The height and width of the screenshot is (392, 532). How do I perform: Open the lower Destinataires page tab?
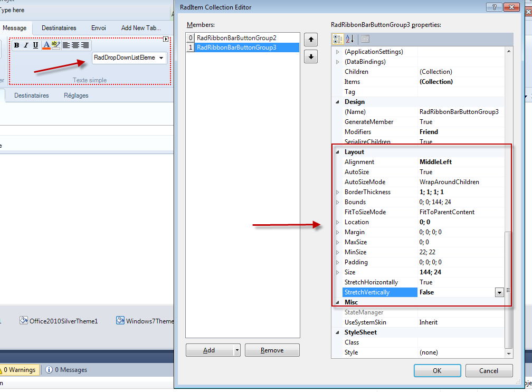tap(32, 95)
